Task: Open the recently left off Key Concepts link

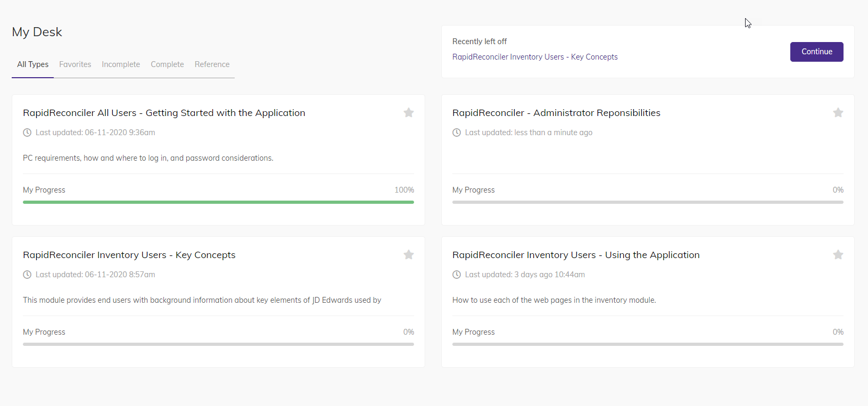Action: (x=535, y=57)
